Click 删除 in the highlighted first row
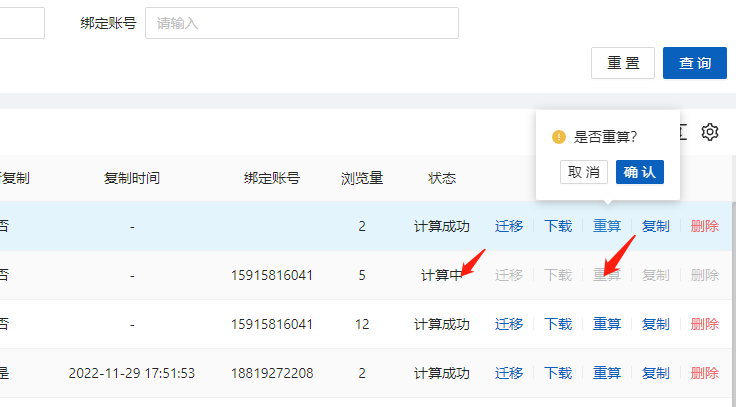This screenshot has height=407, width=736. [x=704, y=226]
